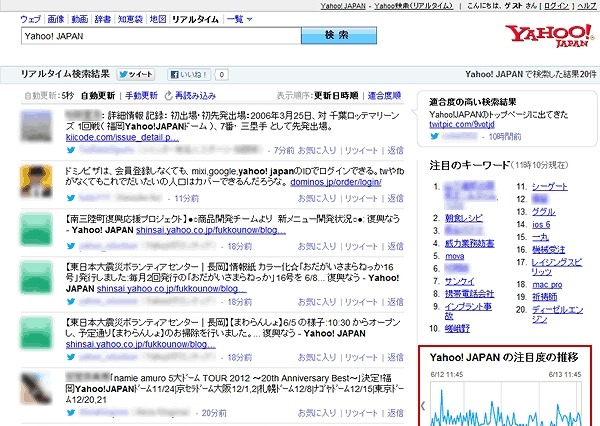Switch to the 辞書 search tab

click(103, 19)
